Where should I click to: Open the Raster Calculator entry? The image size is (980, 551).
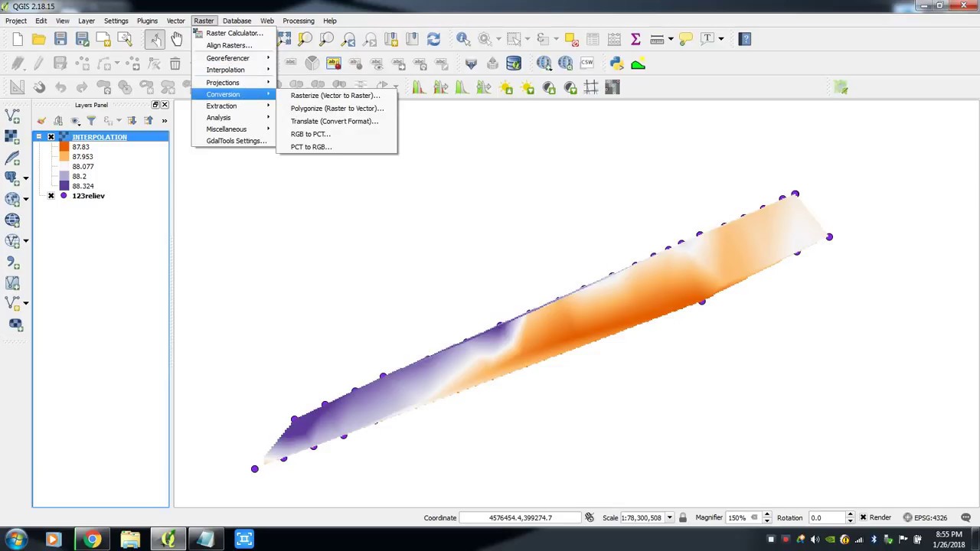click(234, 33)
